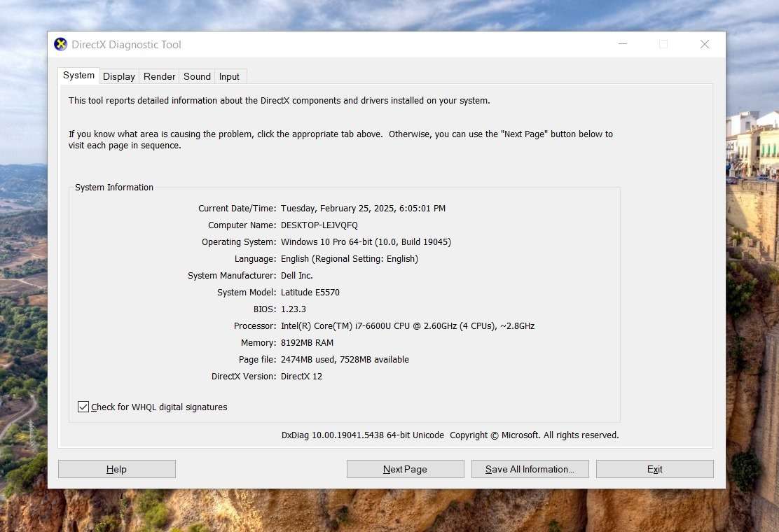The width and height of the screenshot is (779, 532).
Task: Toggle Check for WHQL digital signatures checkbox
Action: [83, 407]
